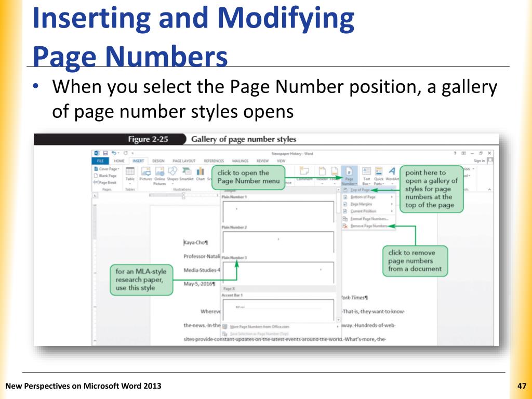Viewport: 532px width, 399px height.
Task: Insert a Blank Page
Action: (x=105, y=176)
